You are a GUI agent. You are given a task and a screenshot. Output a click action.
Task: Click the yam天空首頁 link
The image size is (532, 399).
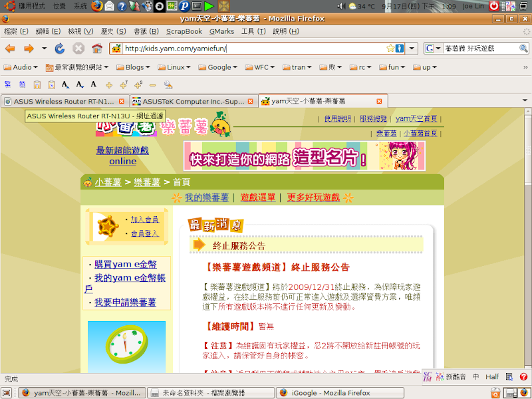pos(416,118)
